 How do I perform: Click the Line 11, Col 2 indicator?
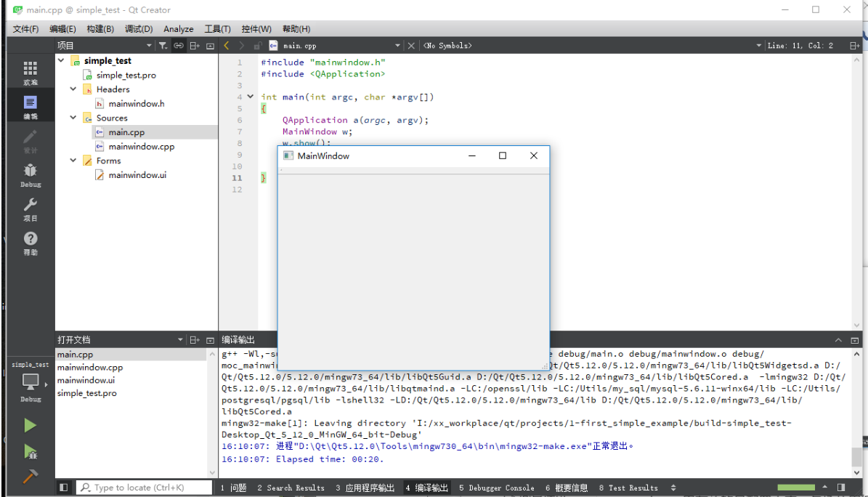click(x=800, y=46)
